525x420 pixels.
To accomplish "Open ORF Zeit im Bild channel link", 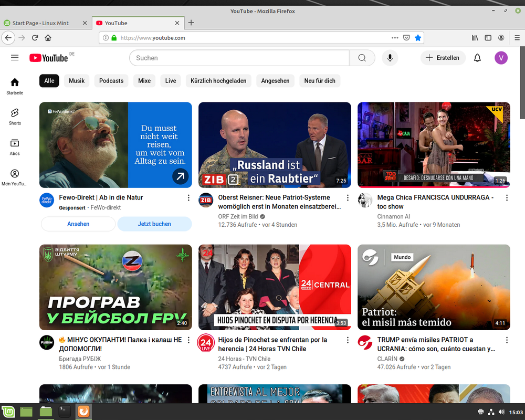I will coord(238,216).
